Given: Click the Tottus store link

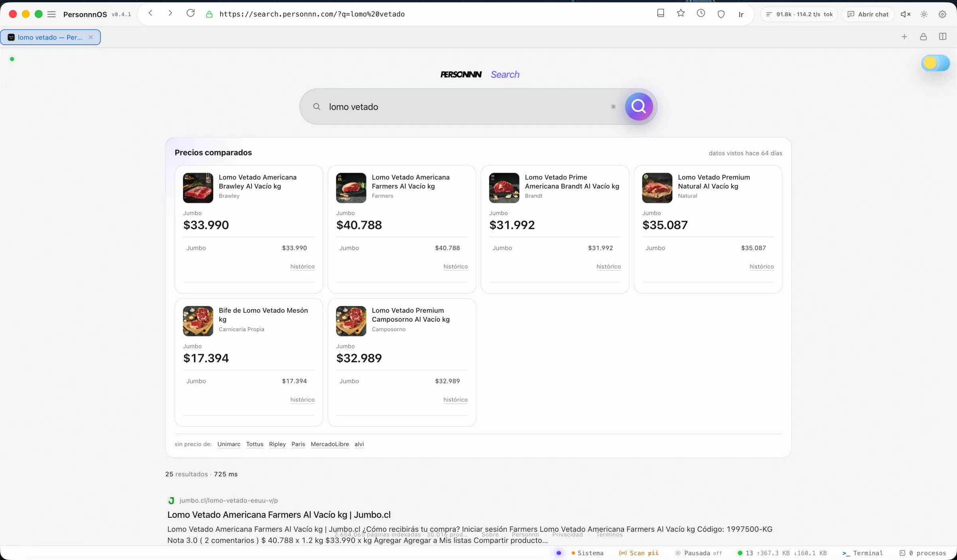Looking at the screenshot, I should coord(255,444).
